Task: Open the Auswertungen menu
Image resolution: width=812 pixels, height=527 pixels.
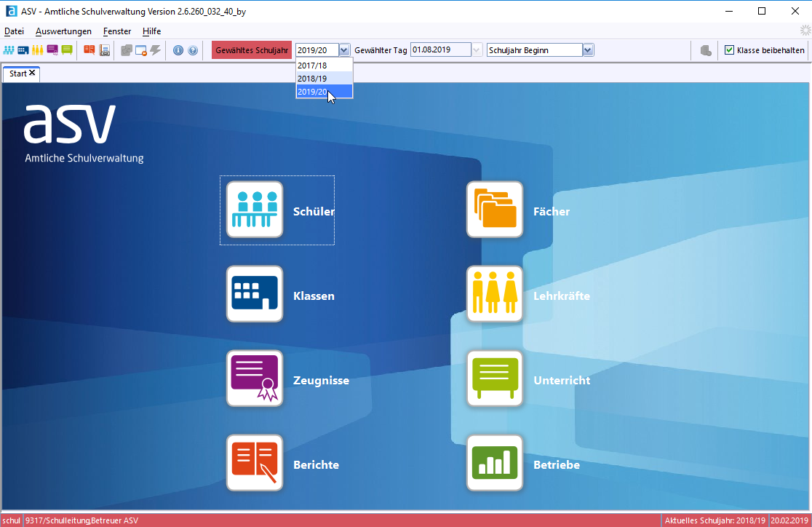Action: pyautogui.click(x=63, y=31)
